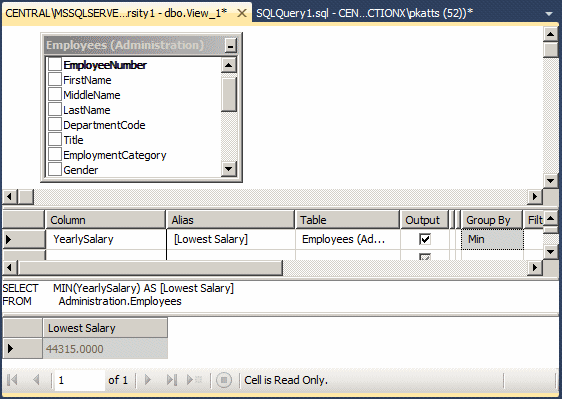Image resolution: width=562 pixels, height=399 pixels.
Task: Click the Employees (Administration) title bar
Action: (133, 46)
